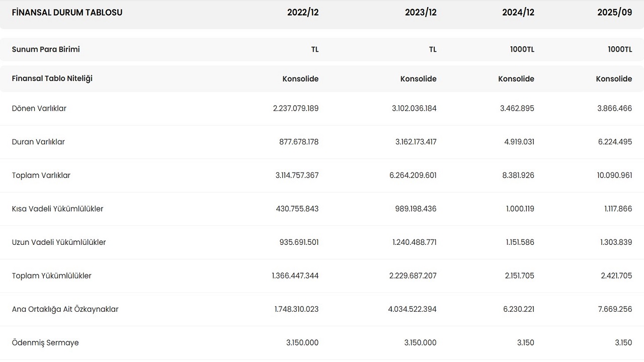The image size is (644, 362).
Task: Select the 2025/09 period header
Action: pos(614,13)
